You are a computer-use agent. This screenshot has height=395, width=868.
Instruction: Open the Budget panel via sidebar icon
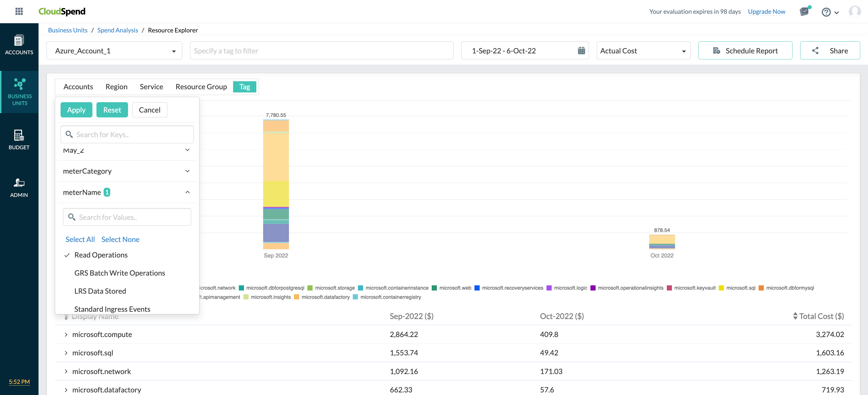coord(19,139)
